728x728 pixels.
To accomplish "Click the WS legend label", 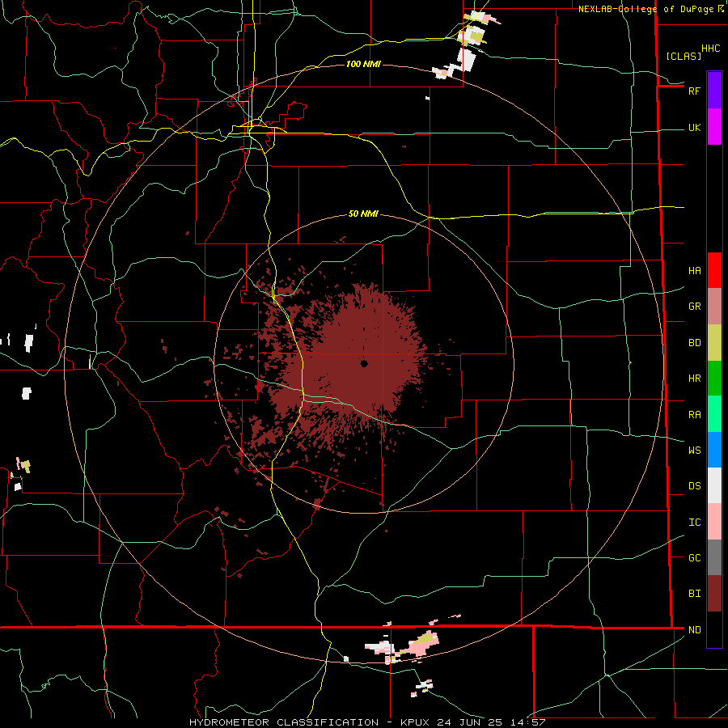I will pyautogui.click(x=694, y=450).
